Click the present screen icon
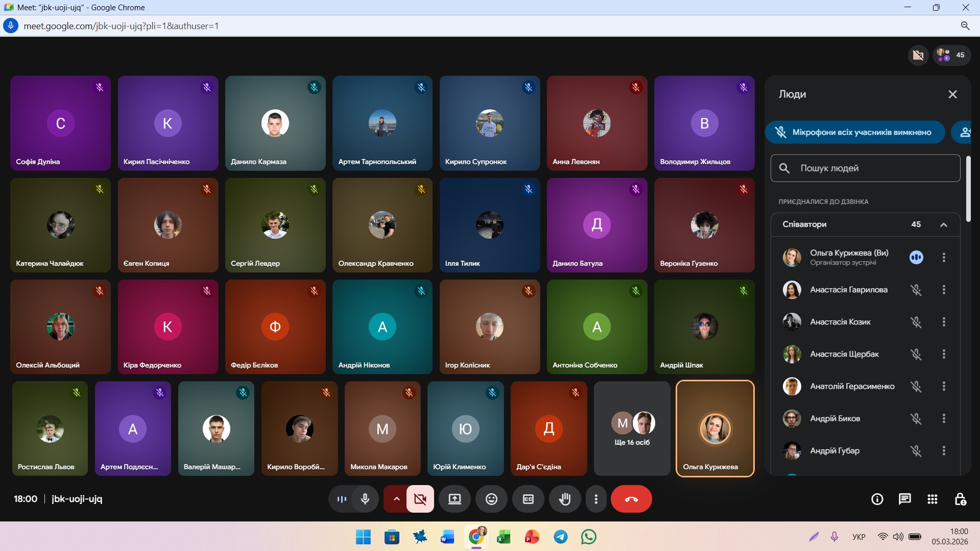 coord(455,499)
